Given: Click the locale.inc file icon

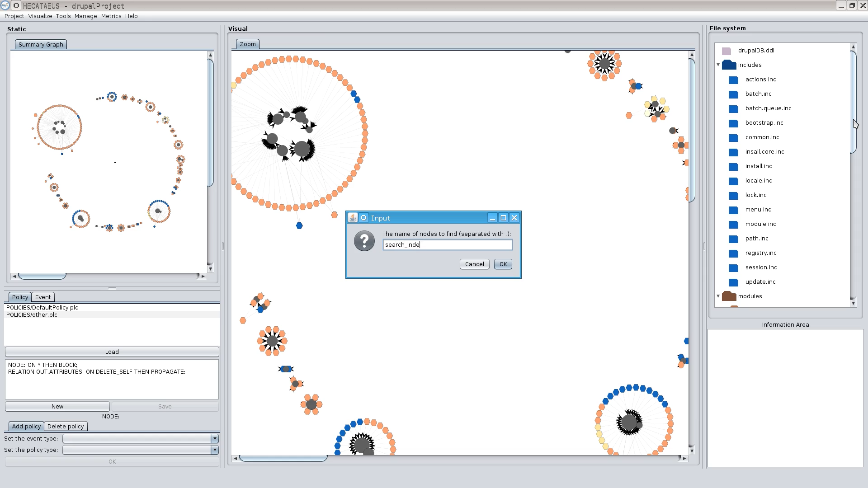Looking at the screenshot, I should tap(734, 181).
